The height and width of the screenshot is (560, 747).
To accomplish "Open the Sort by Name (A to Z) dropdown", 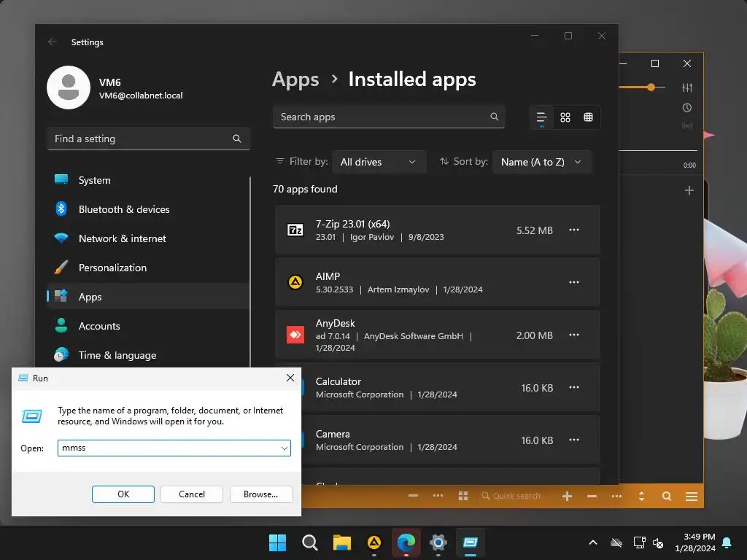I will coord(542,162).
